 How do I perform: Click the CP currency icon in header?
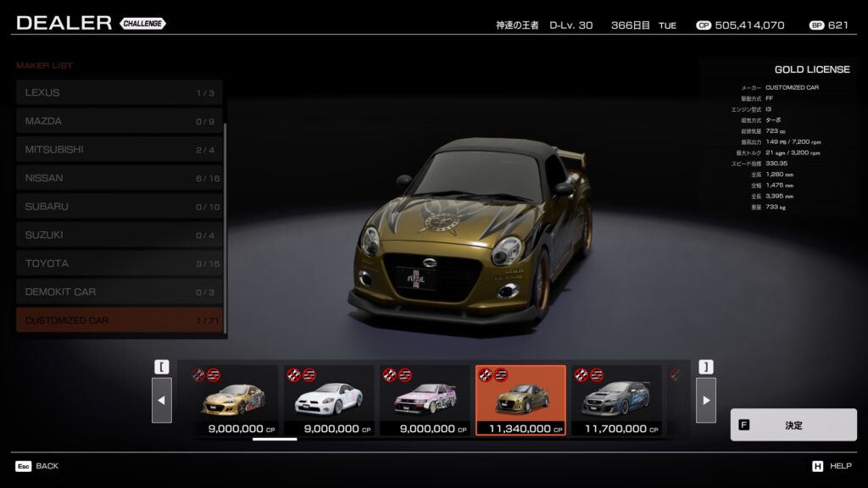pos(703,25)
